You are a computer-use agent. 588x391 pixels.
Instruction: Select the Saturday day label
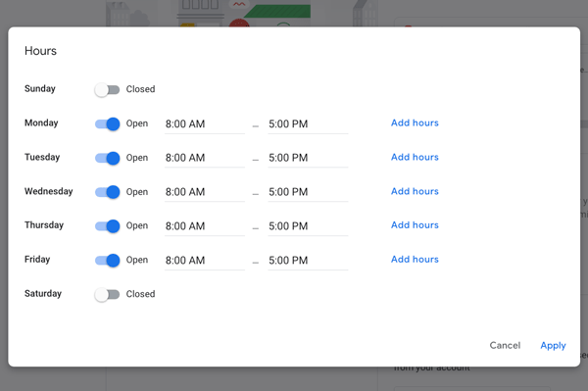[43, 294]
